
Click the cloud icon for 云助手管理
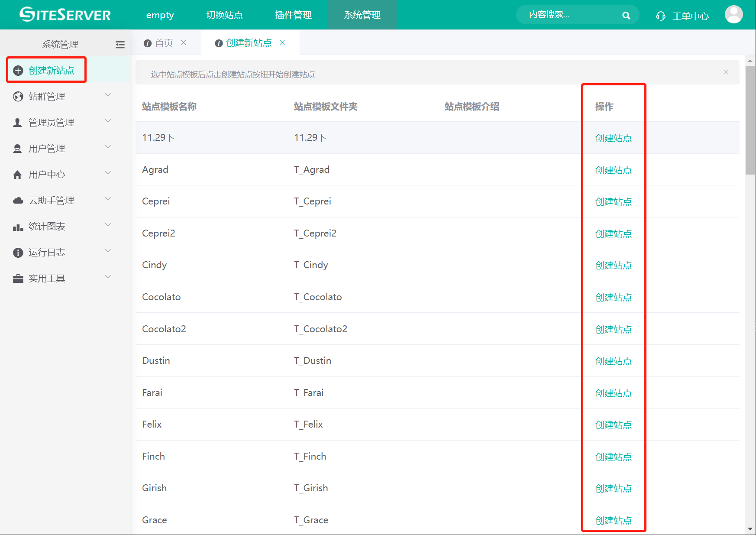pos(18,201)
